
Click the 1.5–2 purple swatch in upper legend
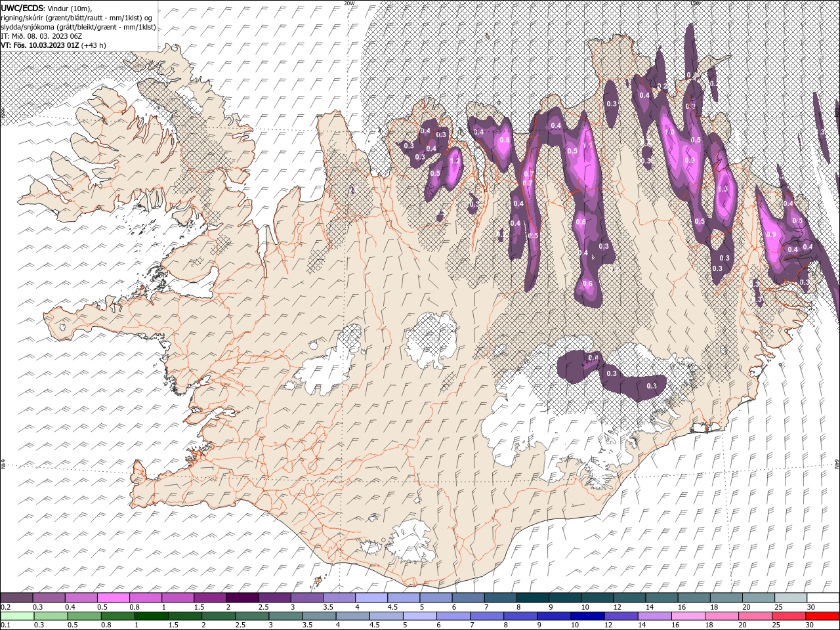209,598
